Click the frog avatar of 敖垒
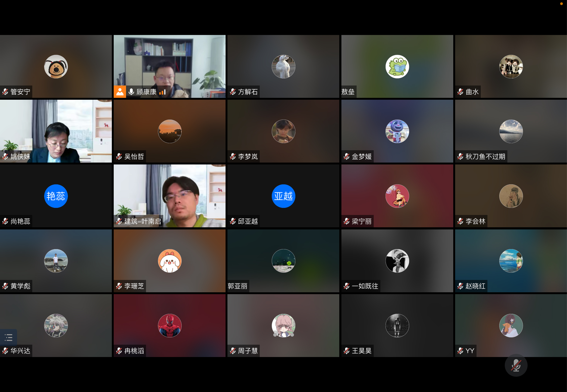 tap(397, 67)
